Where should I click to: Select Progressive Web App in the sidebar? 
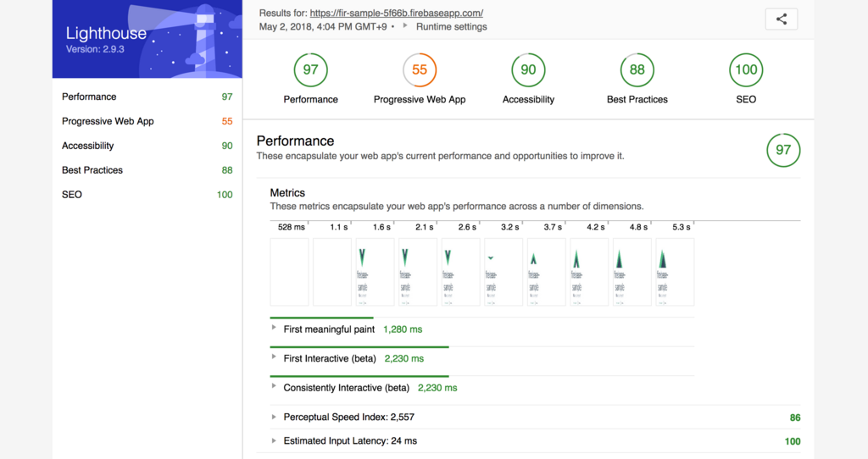pos(147,121)
